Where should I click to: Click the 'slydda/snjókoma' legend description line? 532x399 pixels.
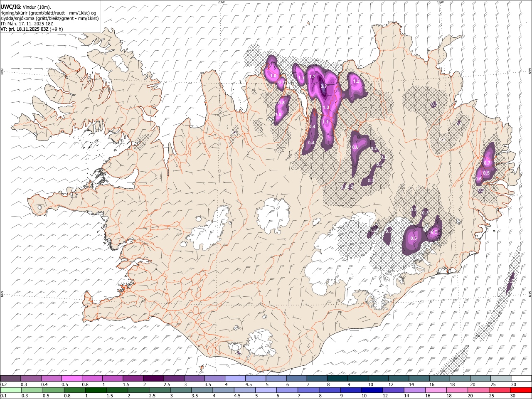tap(49, 18)
